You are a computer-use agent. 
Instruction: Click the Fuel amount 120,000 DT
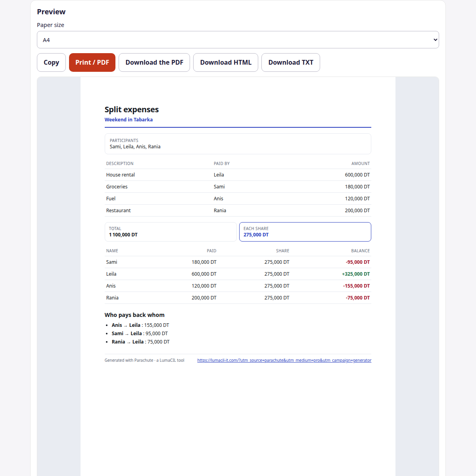click(x=357, y=198)
